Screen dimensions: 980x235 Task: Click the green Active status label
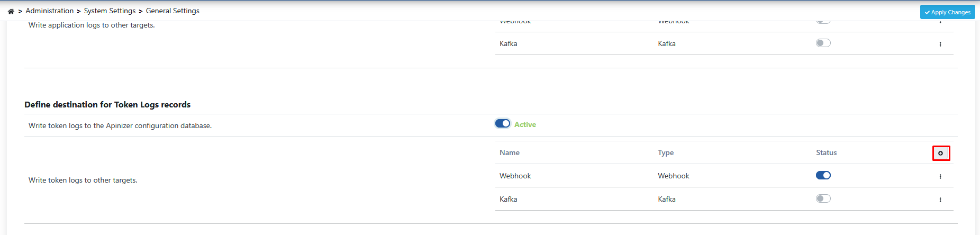(x=525, y=125)
